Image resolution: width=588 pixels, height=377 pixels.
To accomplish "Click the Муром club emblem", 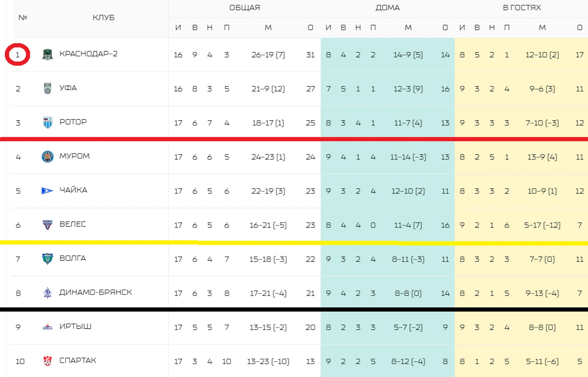I will 48,156.
